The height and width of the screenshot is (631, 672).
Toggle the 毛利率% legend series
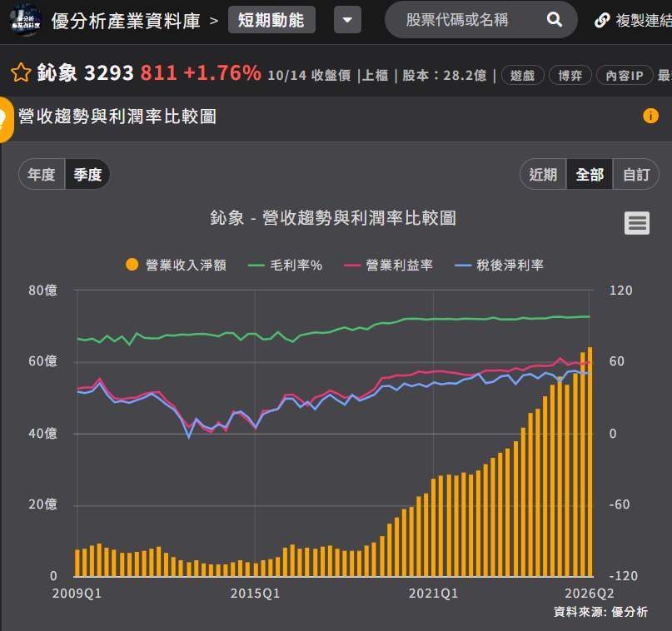point(285,266)
